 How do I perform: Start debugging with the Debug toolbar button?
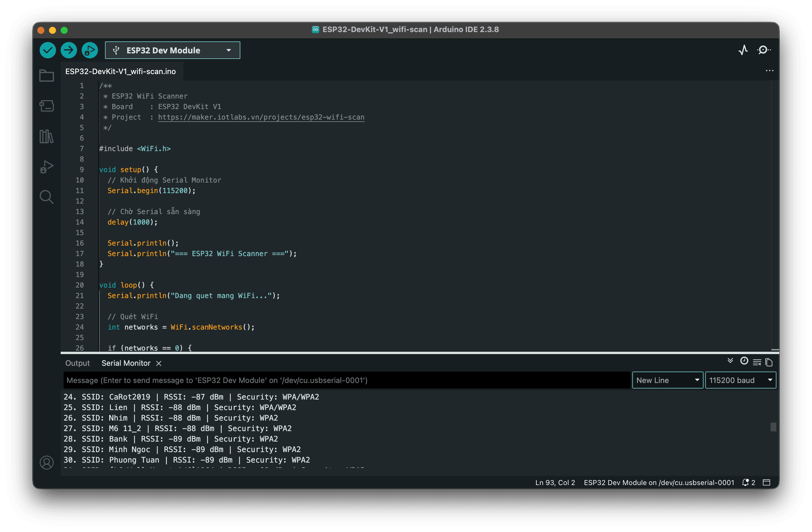[90, 50]
